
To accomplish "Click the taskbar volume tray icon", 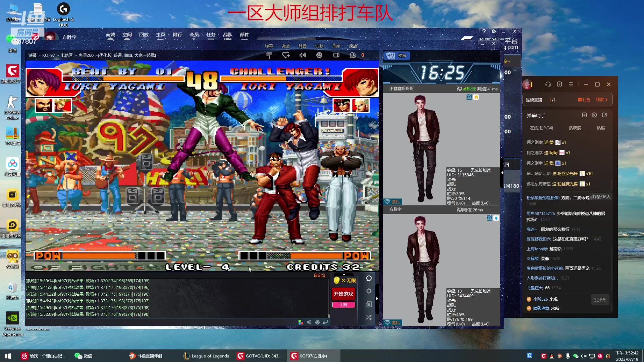I will (584, 356).
